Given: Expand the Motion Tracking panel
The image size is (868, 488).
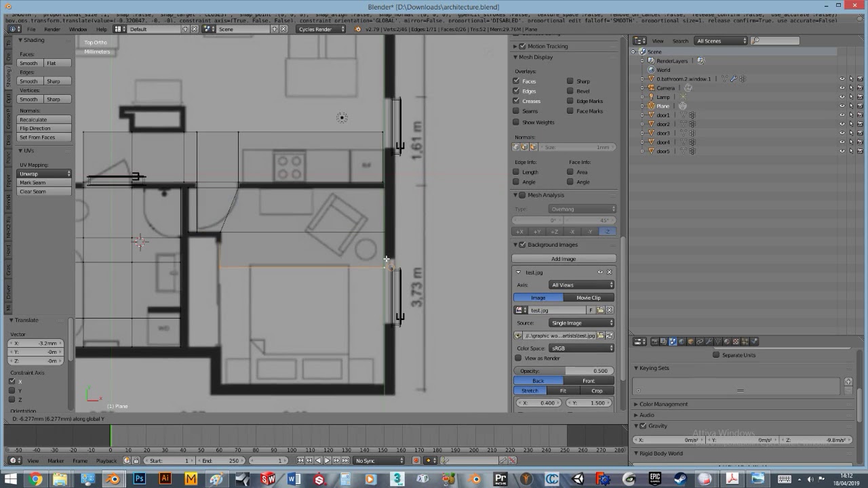Looking at the screenshot, I should click(x=515, y=46).
